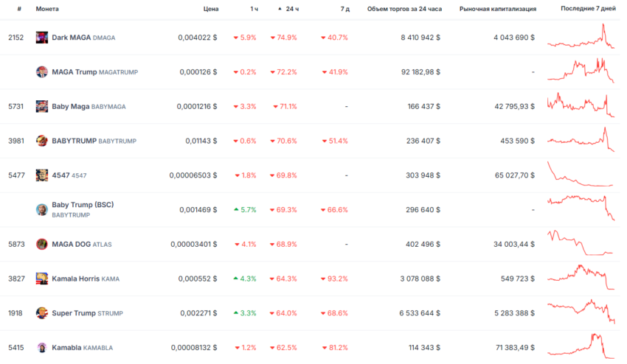Screen dimensions: 627x364
Task: Click the price 0,00003401 $
Action: coord(194,244)
